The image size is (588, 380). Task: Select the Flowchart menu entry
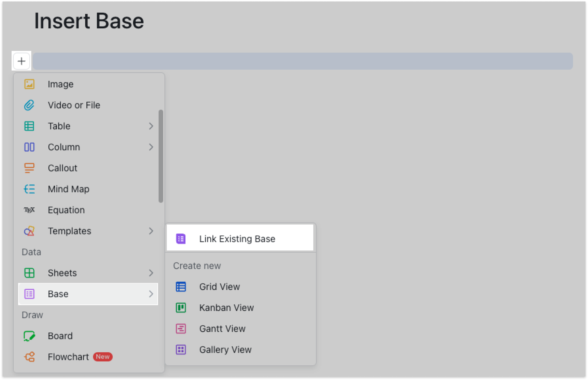[x=88, y=357]
